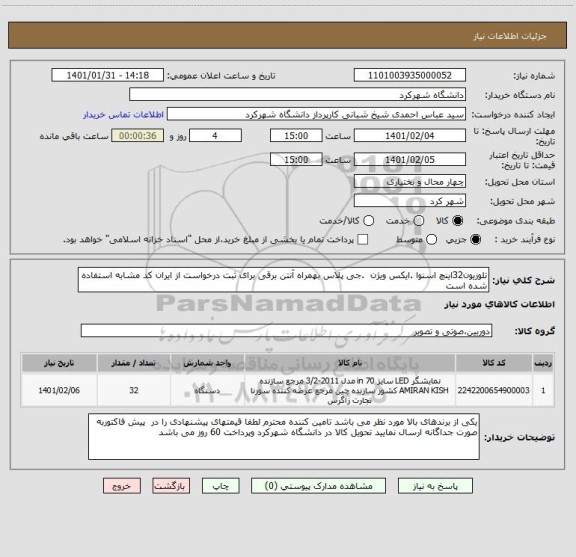Click the جزئیات اطلاعات نیاز header title
Screen dimensions: 576x557
510,36
